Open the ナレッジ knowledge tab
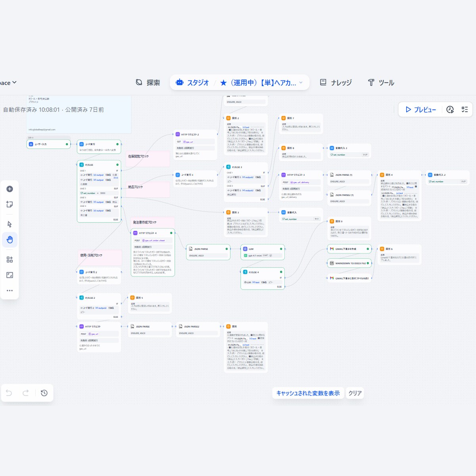 point(336,83)
